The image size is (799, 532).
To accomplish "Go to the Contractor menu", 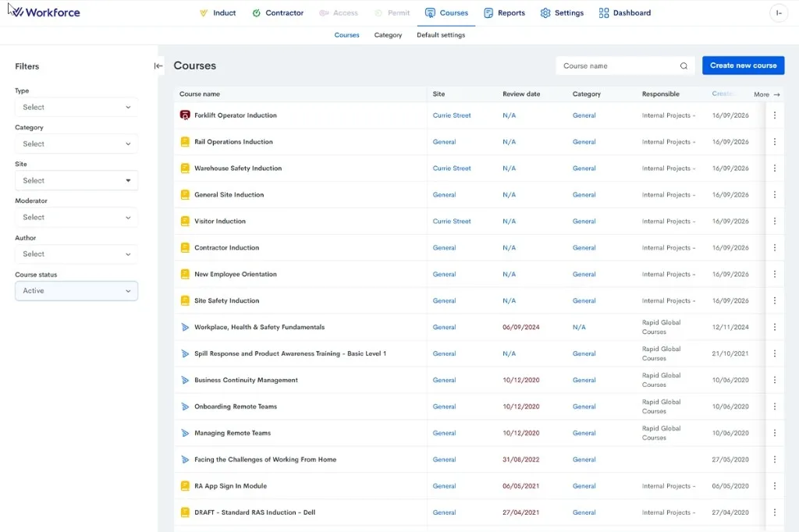I will (x=278, y=12).
